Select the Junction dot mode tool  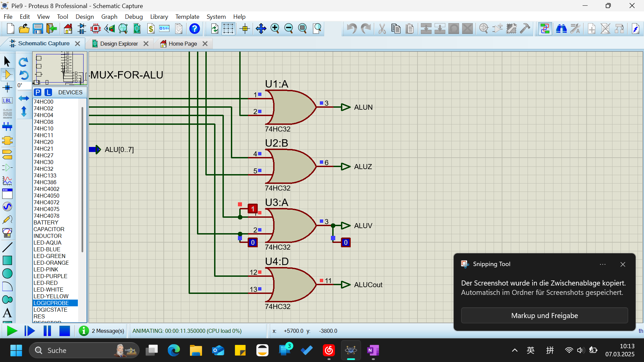point(7,88)
